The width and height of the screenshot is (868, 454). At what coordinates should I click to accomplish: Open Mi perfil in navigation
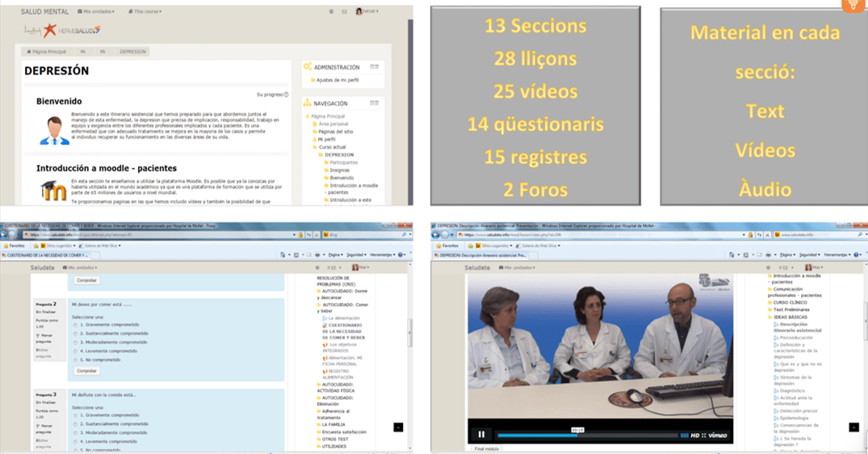pos(326,140)
